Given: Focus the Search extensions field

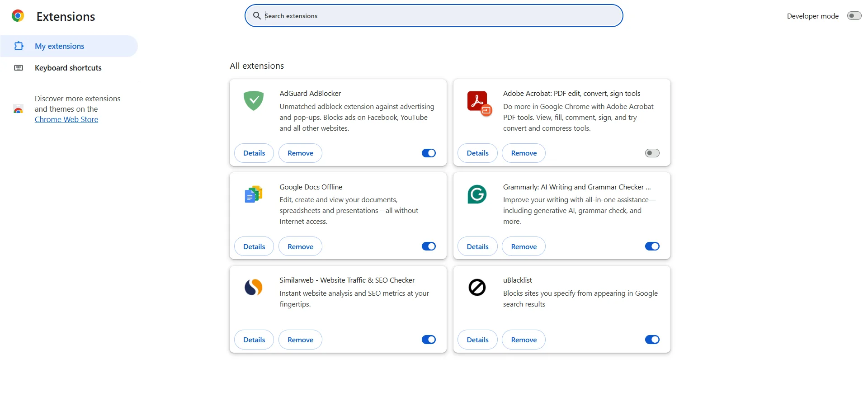Looking at the screenshot, I should pyautogui.click(x=434, y=16).
